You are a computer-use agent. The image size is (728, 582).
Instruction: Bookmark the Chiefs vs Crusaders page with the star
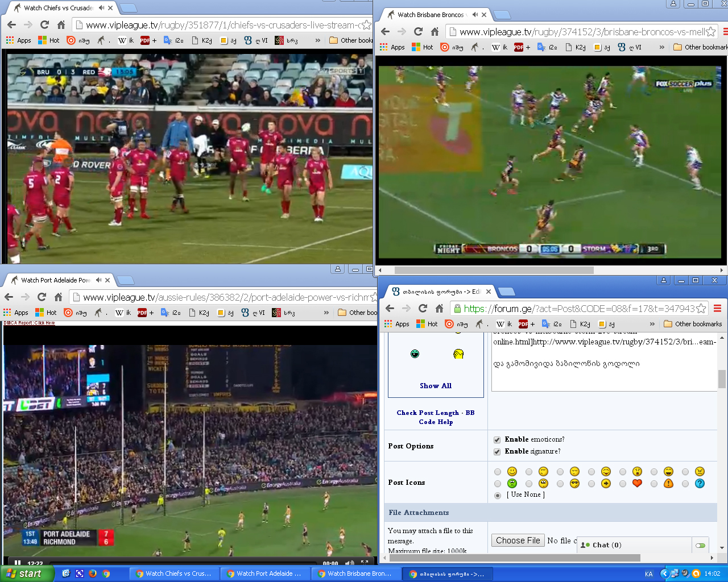tap(366, 25)
